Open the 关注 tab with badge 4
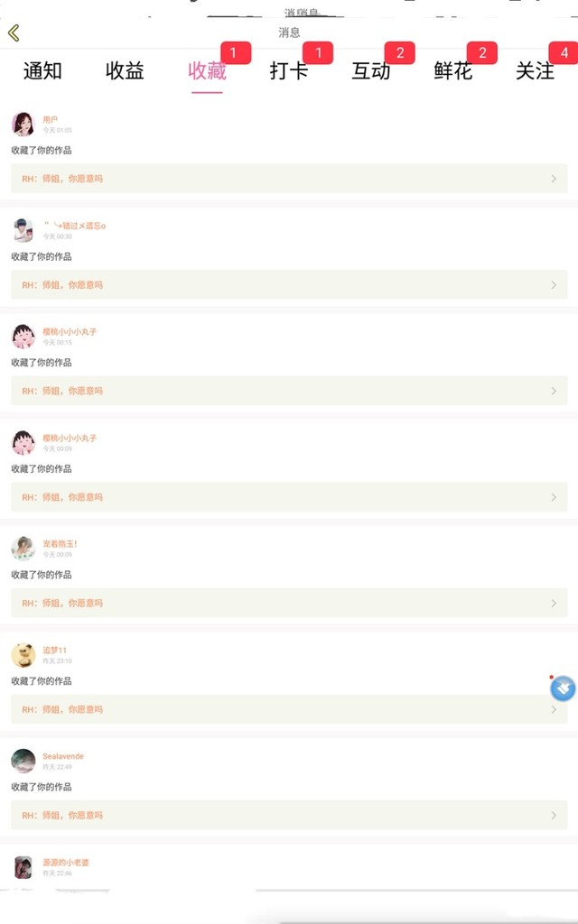This screenshot has width=578, height=924. (x=535, y=70)
